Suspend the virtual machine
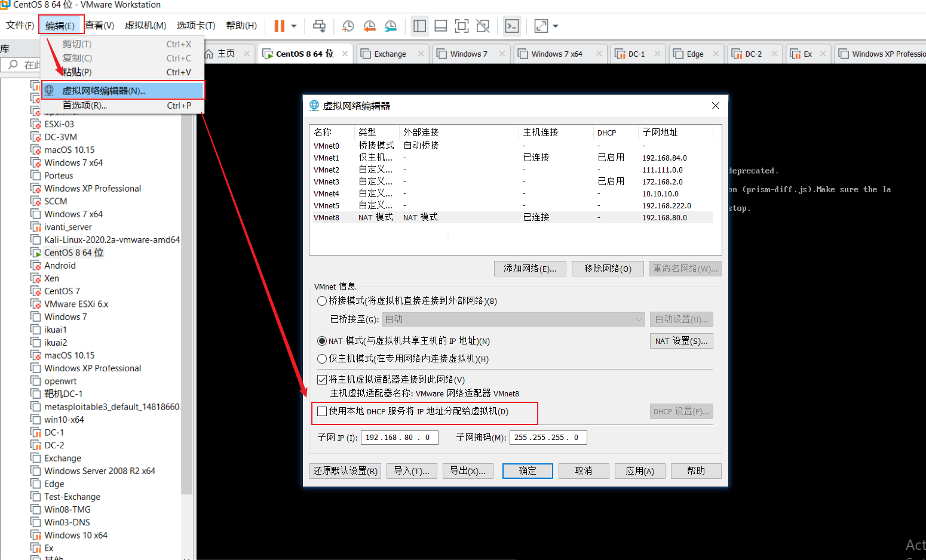Viewport: 926px width, 560px height. coord(278,26)
